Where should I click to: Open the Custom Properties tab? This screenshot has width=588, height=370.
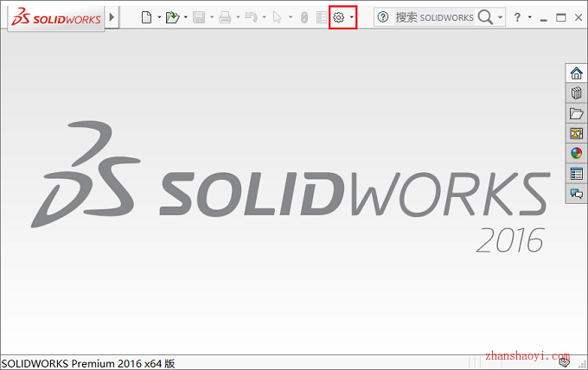point(577,174)
